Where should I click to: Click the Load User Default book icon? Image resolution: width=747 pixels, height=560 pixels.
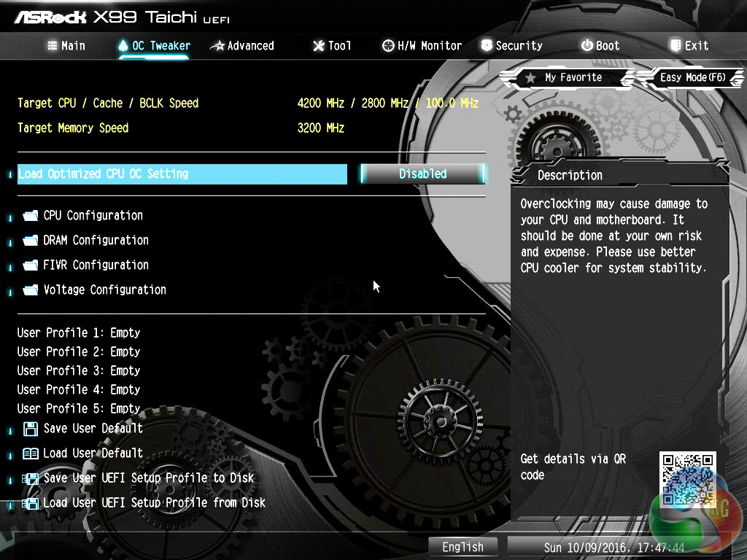click(31, 454)
